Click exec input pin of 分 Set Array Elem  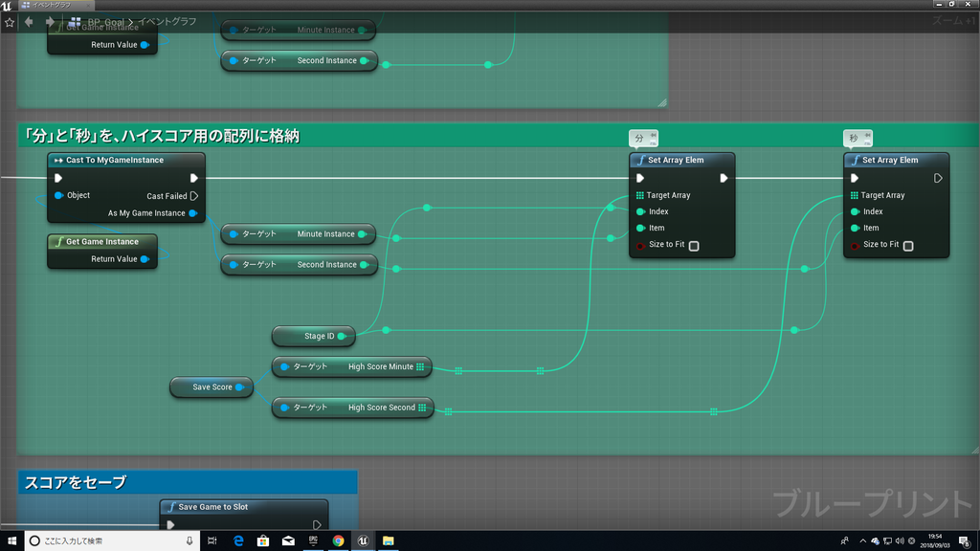pyautogui.click(x=640, y=178)
